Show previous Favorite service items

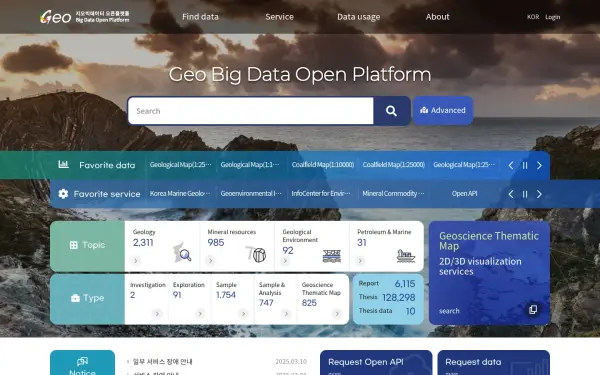coord(511,194)
